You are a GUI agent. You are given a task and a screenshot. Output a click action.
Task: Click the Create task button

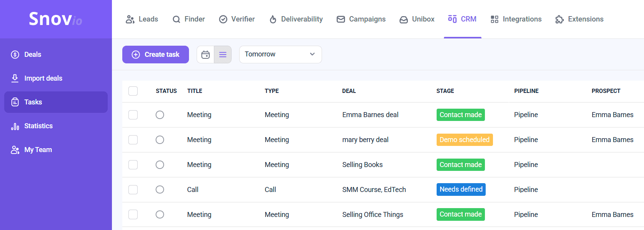point(156,55)
